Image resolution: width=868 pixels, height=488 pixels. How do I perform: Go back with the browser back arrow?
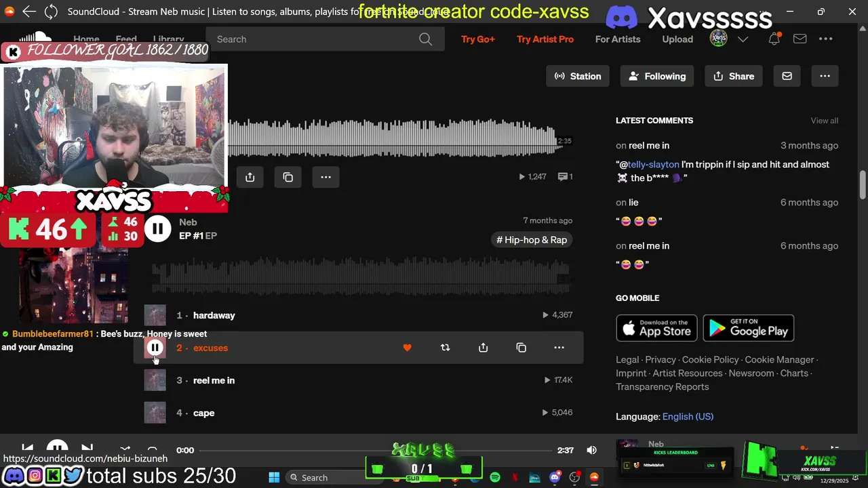pos(28,12)
